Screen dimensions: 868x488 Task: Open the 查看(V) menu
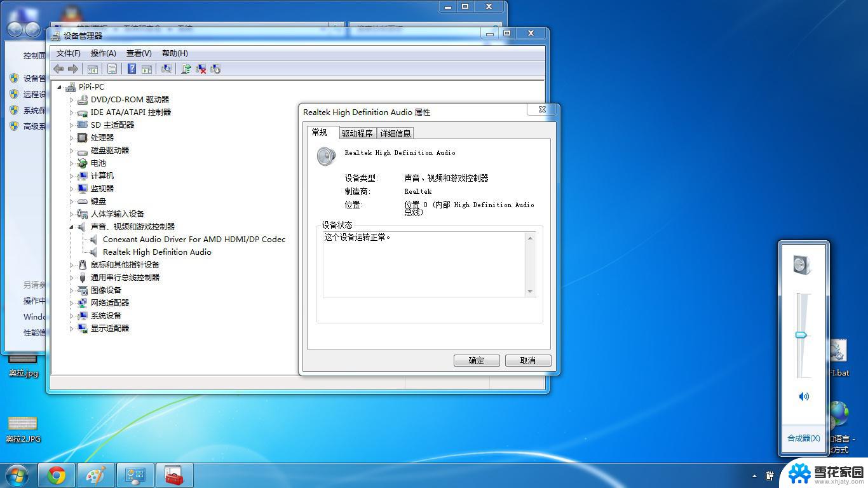point(139,53)
